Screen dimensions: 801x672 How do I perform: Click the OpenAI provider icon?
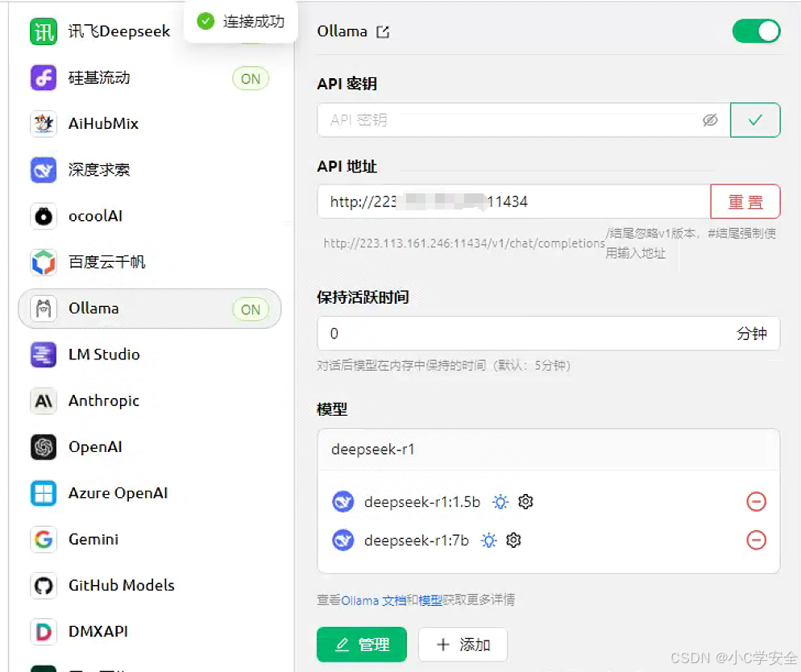[44, 447]
